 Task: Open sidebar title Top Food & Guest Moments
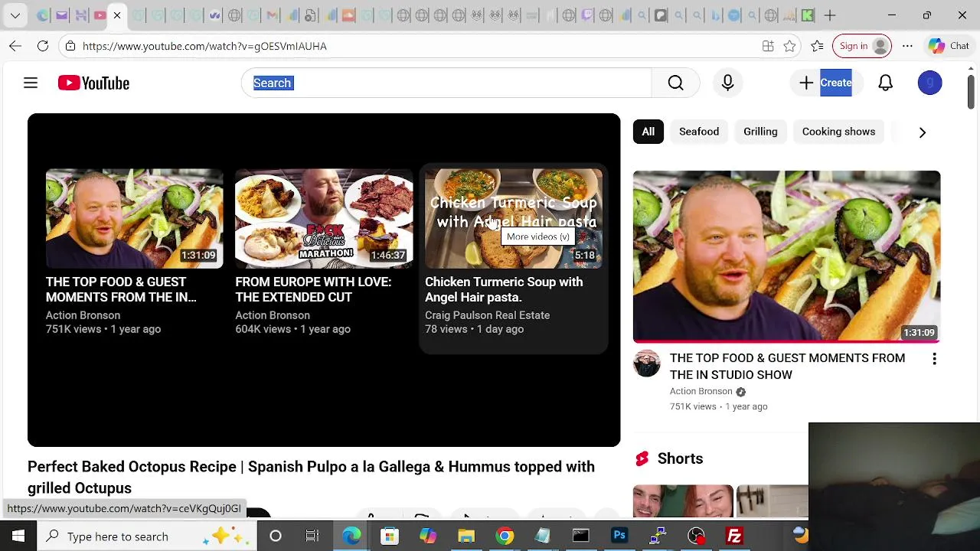(x=787, y=367)
